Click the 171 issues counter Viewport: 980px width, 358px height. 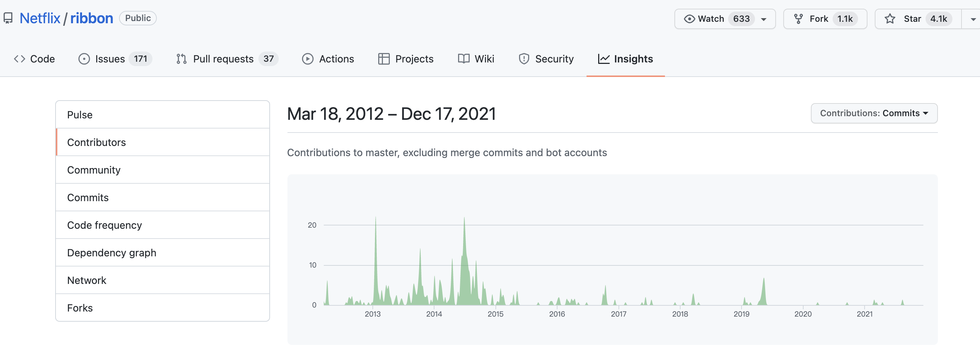tap(140, 58)
